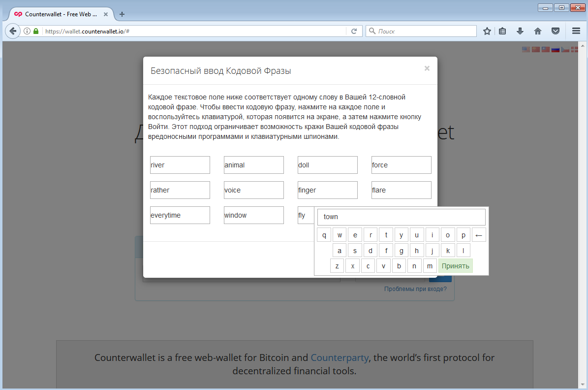The height and width of the screenshot is (390, 588).
Task: Tap the 'h' key on virtual keyboard
Action: [417, 250]
